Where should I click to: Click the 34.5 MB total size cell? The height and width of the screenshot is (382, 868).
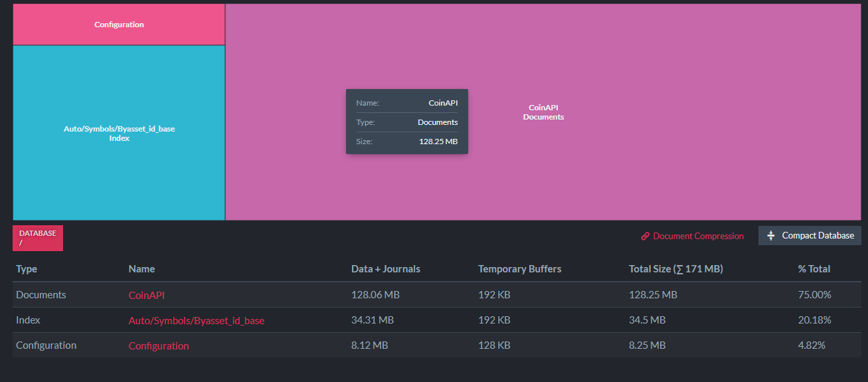click(648, 320)
